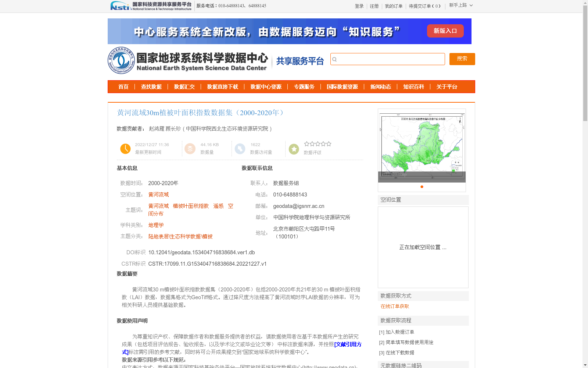This screenshot has width=588, height=368.
Task: Focus the search input field
Action: coord(388,59)
